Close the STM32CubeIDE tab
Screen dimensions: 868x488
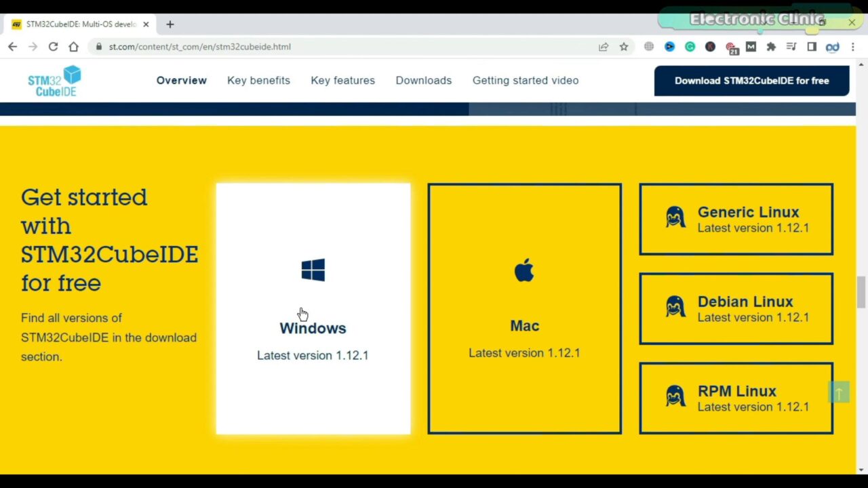(x=146, y=24)
